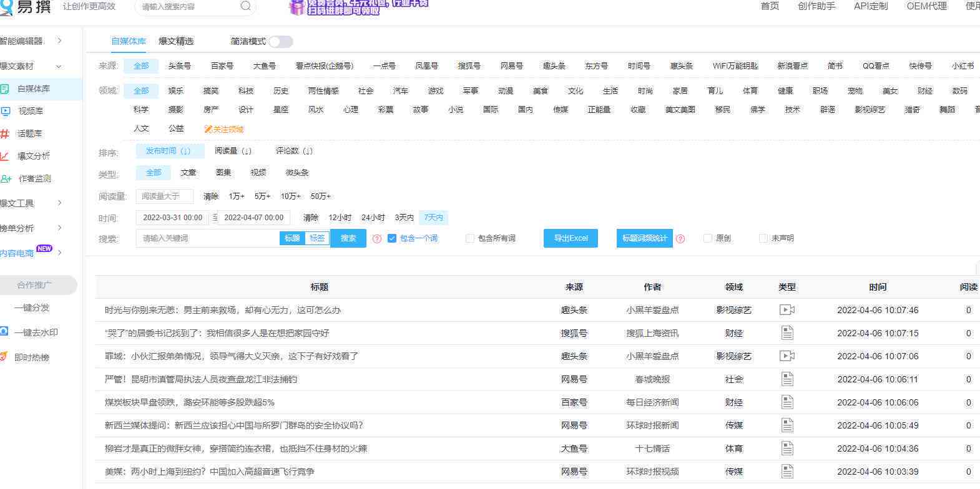
Task: Switch to 爆文精选 tab
Action: 176,41
